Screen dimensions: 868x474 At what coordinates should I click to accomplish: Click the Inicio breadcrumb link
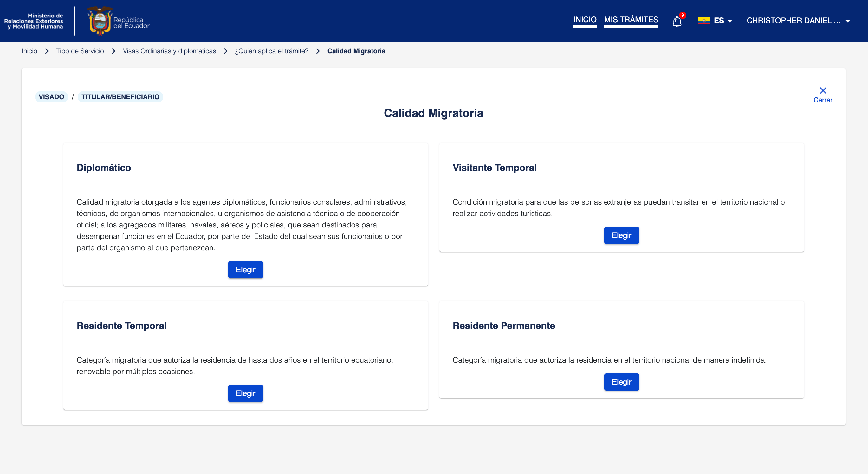tap(29, 51)
